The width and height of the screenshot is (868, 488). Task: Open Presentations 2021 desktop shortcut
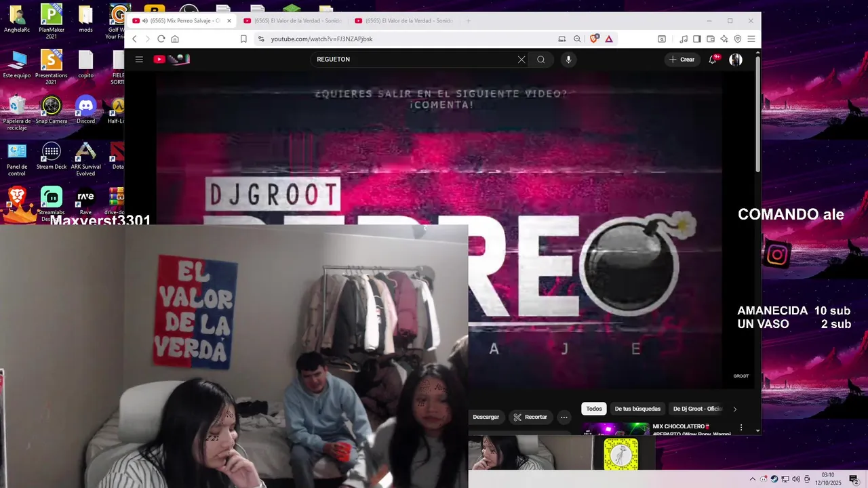(52, 66)
